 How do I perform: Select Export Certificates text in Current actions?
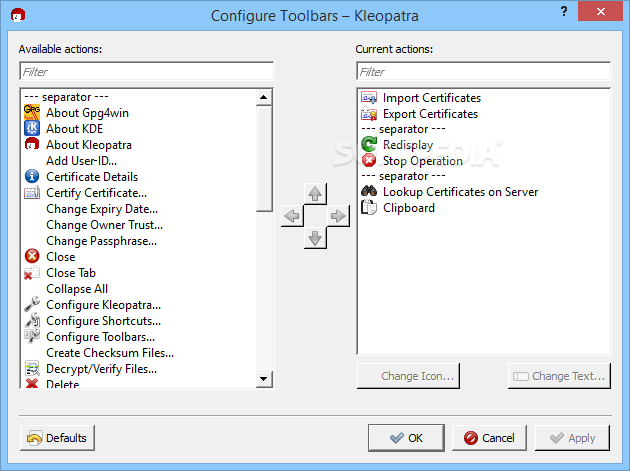point(430,114)
